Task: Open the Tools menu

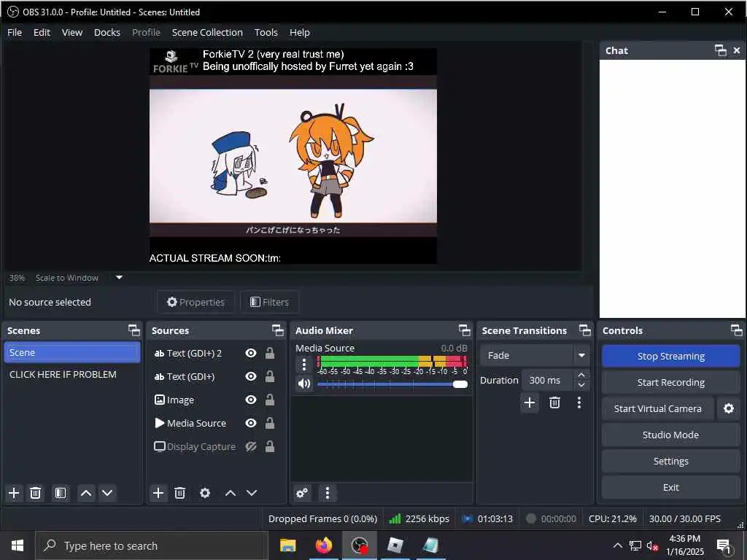Action: tap(266, 32)
